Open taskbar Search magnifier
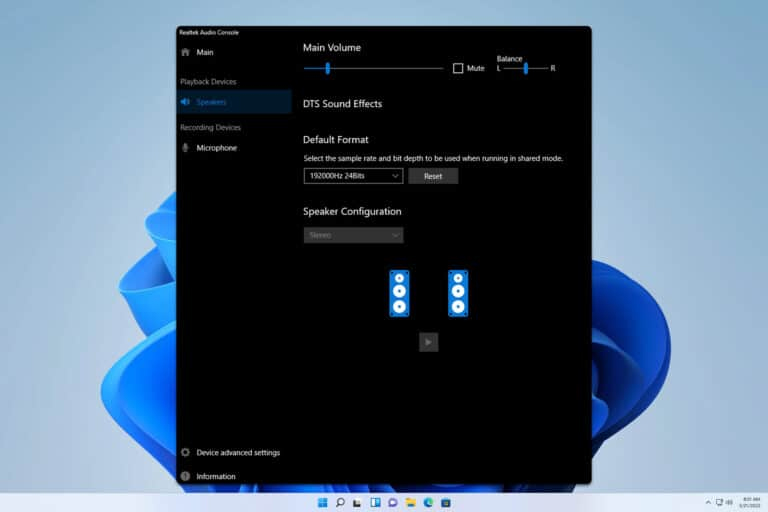 pyautogui.click(x=340, y=502)
